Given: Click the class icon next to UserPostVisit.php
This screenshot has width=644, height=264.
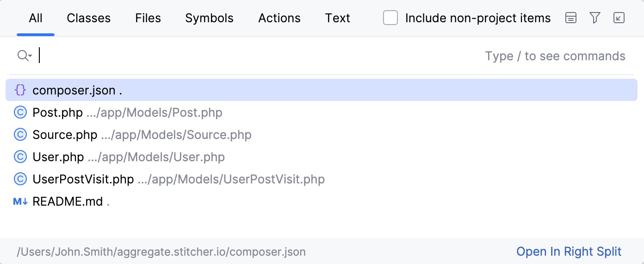Looking at the screenshot, I should (x=20, y=179).
